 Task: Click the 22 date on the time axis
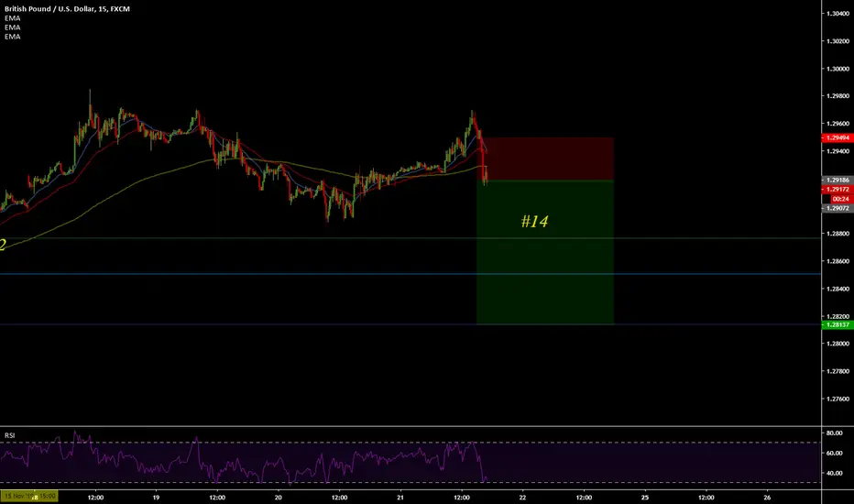tap(523, 498)
